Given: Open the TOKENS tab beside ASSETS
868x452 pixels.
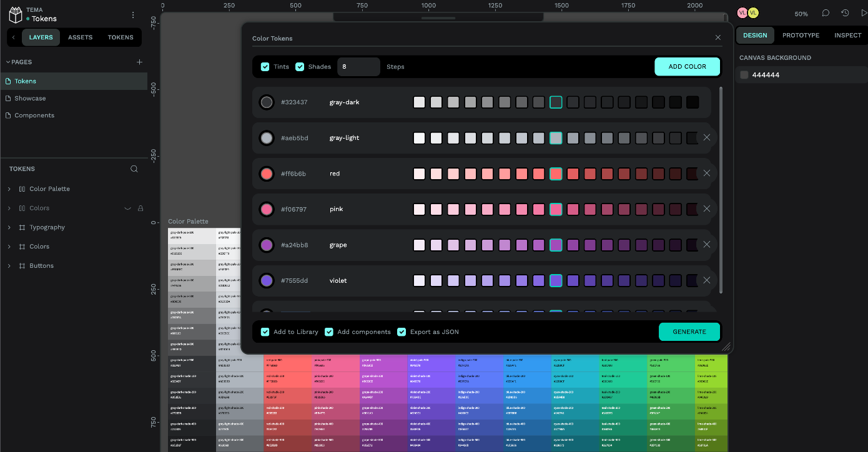Looking at the screenshot, I should click(x=121, y=37).
